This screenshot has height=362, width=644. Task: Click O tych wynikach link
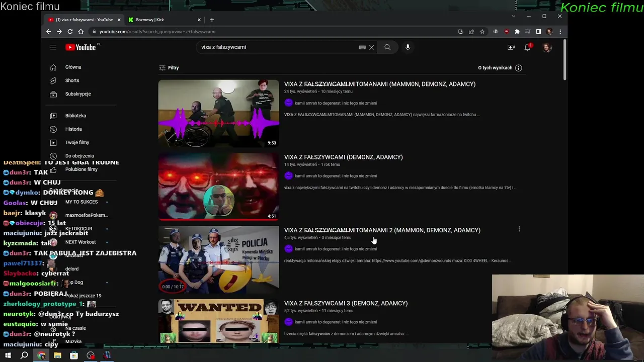click(495, 68)
